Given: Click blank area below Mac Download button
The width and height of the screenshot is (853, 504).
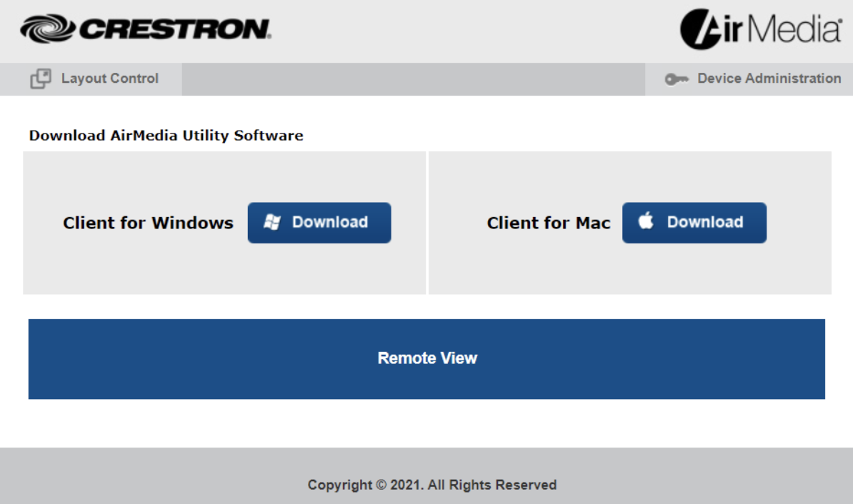Looking at the screenshot, I should pyautogui.click(x=694, y=270).
